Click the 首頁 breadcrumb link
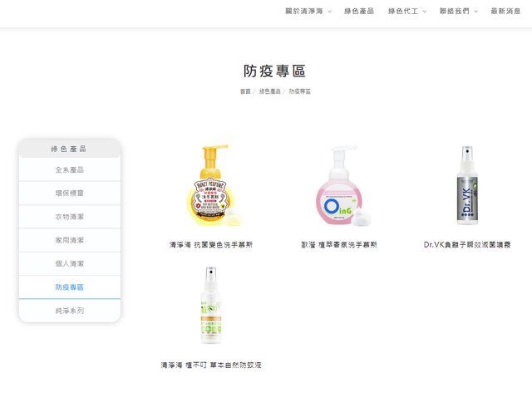This screenshot has height=397, width=532. click(245, 91)
